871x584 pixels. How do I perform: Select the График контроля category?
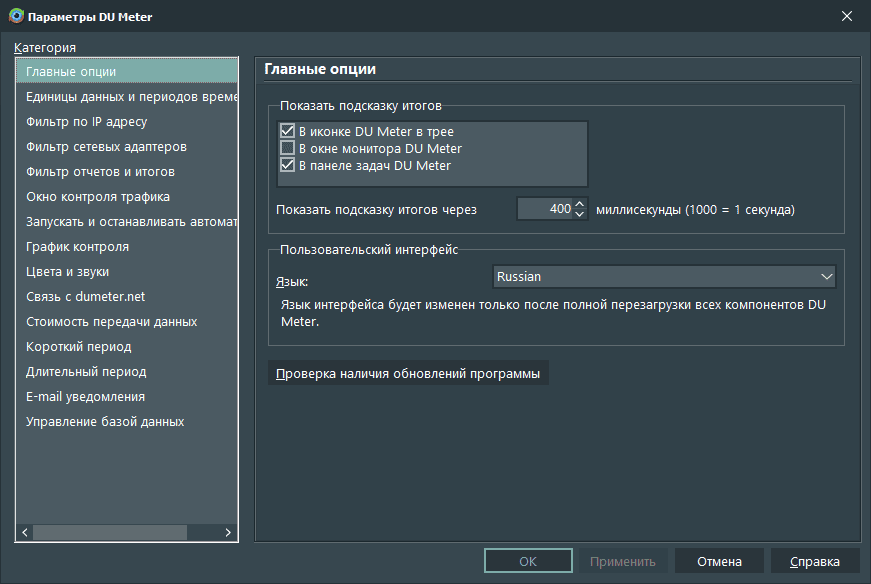coord(78,247)
